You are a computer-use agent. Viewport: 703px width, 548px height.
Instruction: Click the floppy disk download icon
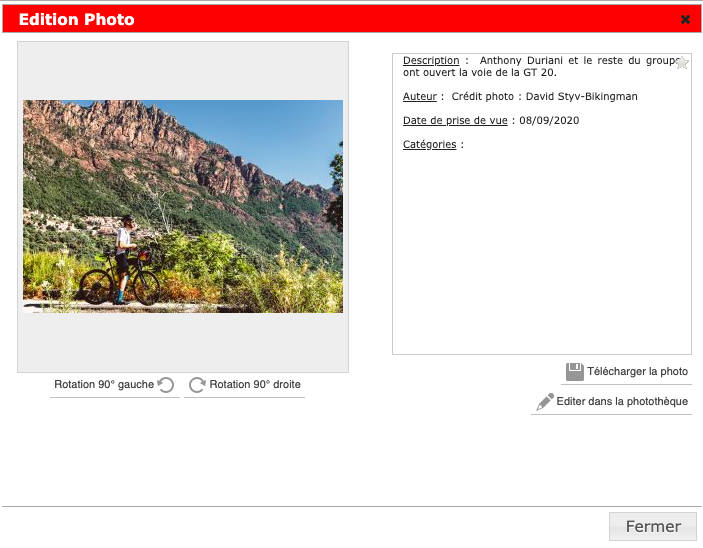click(x=575, y=372)
